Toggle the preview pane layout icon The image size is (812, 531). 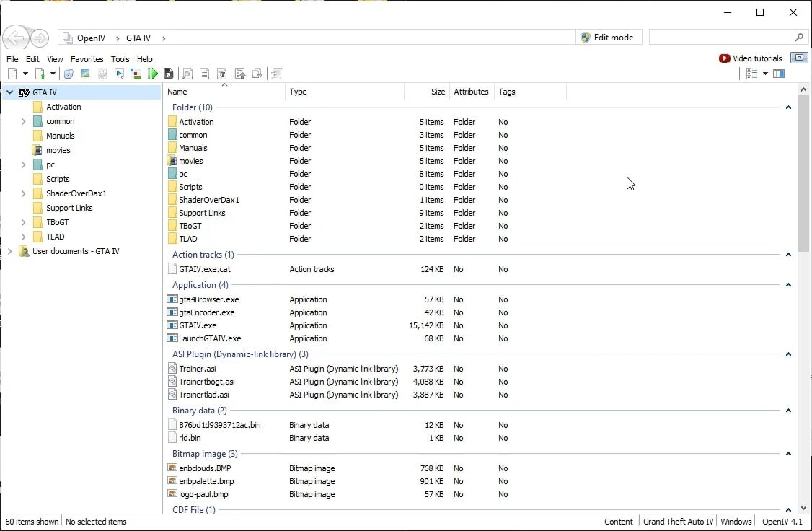coord(779,74)
